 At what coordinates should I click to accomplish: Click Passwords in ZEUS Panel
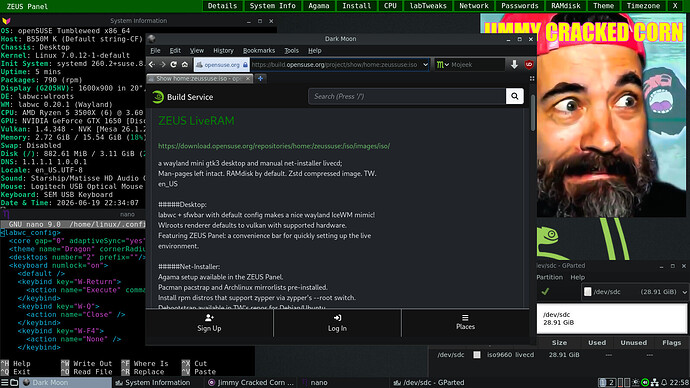click(x=520, y=6)
